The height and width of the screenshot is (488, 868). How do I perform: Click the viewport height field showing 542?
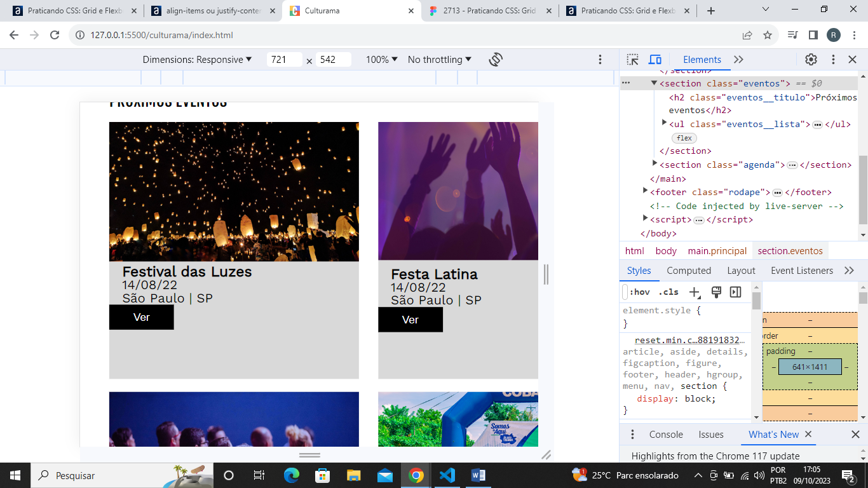334,59
